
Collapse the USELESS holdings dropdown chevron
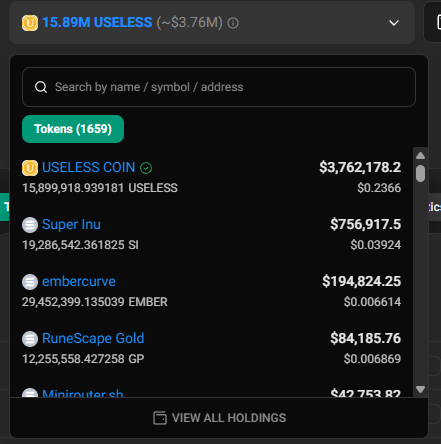tap(394, 23)
